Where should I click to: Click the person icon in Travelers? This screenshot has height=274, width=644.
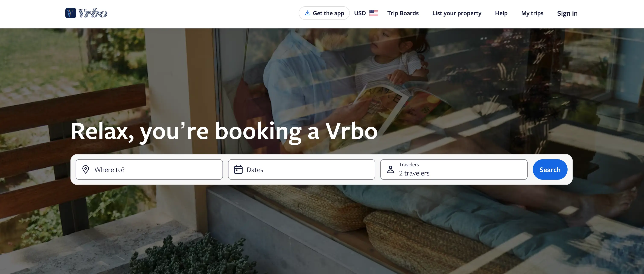(x=390, y=169)
